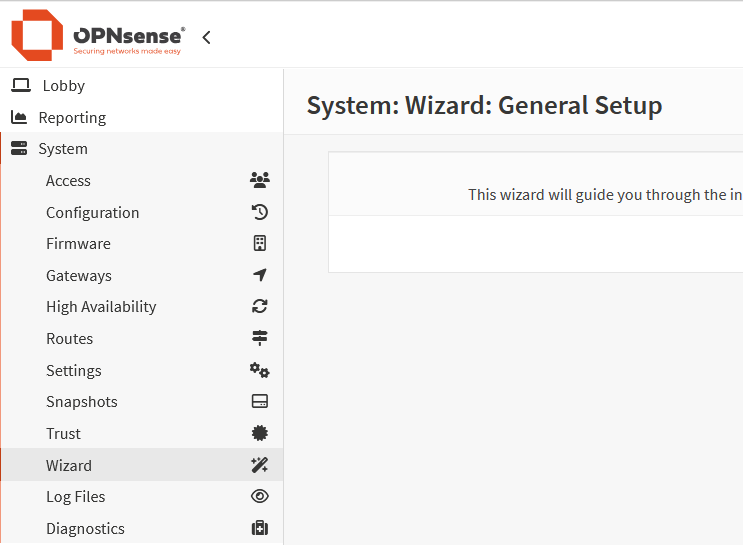This screenshot has height=545, width=743.
Task: Click the Configuration history icon
Action: click(259, 212)
